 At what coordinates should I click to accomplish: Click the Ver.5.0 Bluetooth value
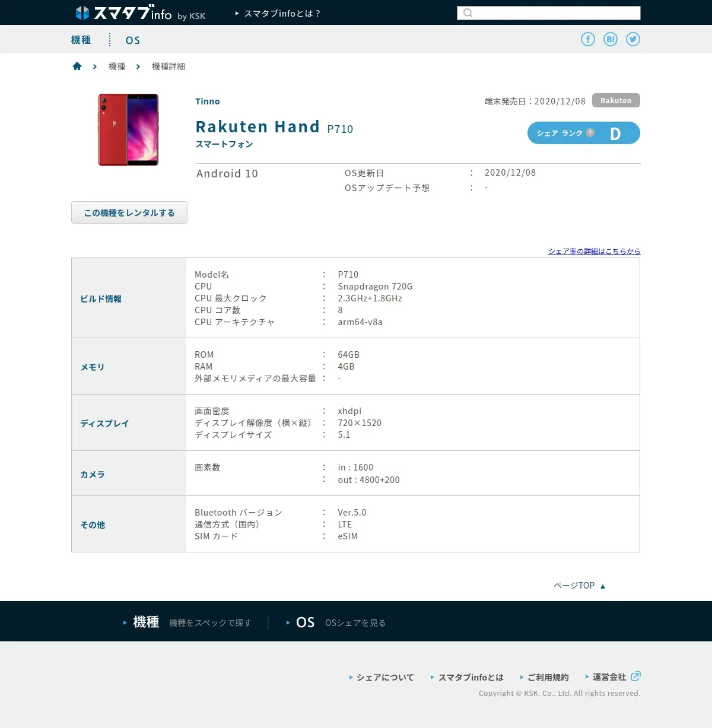352,513
